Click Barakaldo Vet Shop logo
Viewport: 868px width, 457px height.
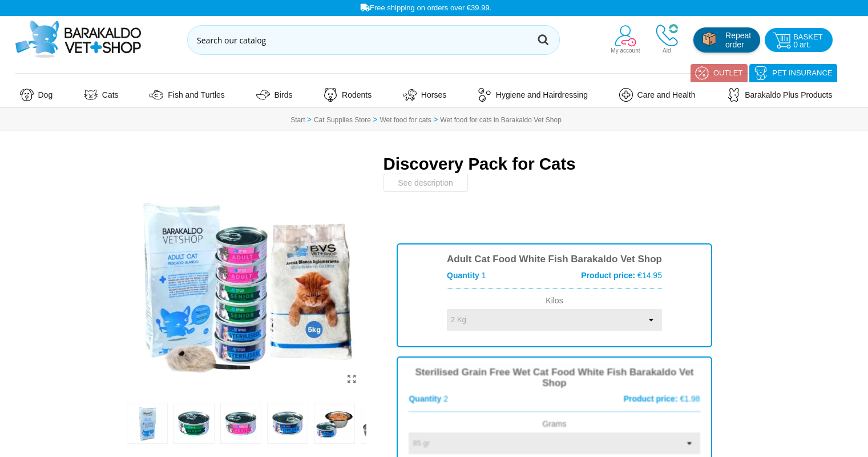click(78, 39)
